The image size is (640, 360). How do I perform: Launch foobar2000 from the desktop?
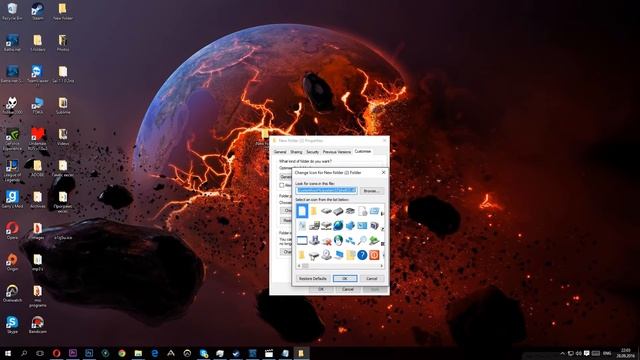click(12, 105)
